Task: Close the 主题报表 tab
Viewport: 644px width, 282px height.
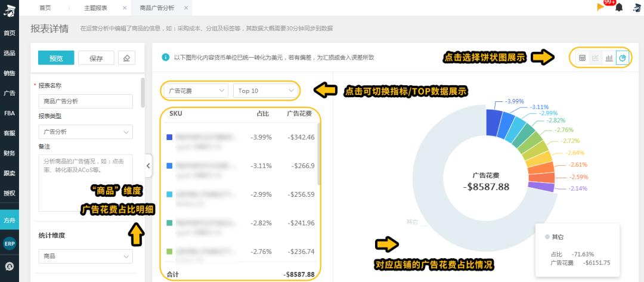Action: (x=125, y=8)
